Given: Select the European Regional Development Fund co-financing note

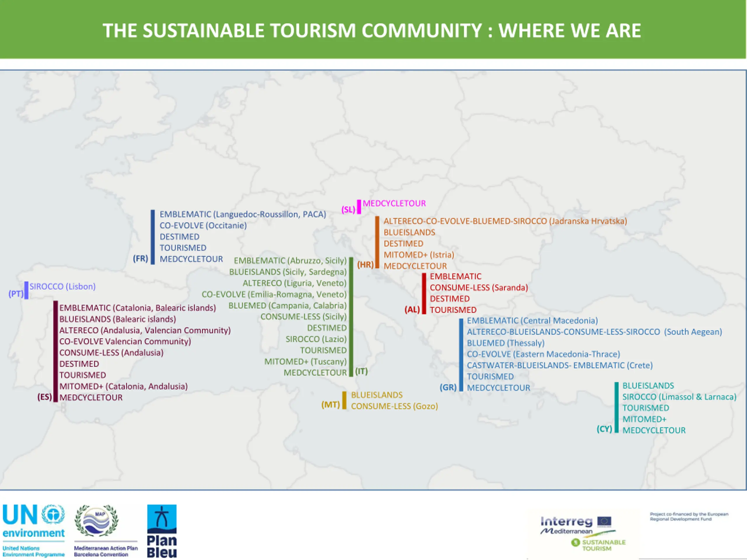Looking at the screenshot, I should pos(689,517).
